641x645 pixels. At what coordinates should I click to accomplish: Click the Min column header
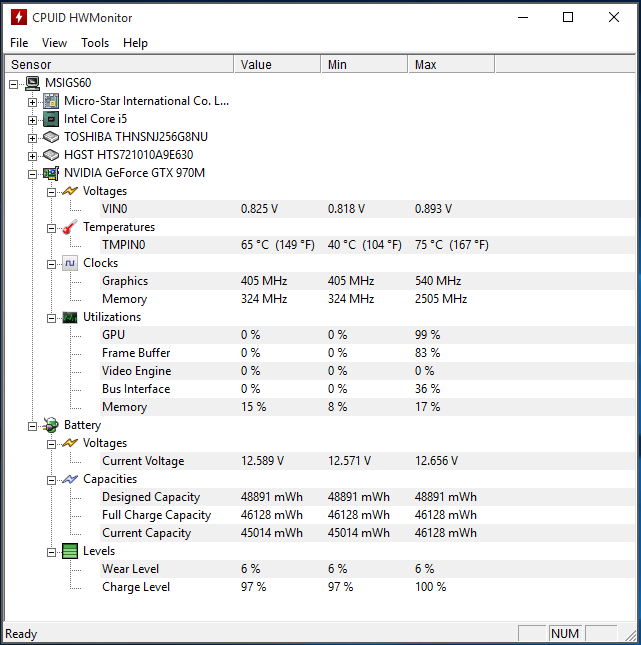pos(365,65)
